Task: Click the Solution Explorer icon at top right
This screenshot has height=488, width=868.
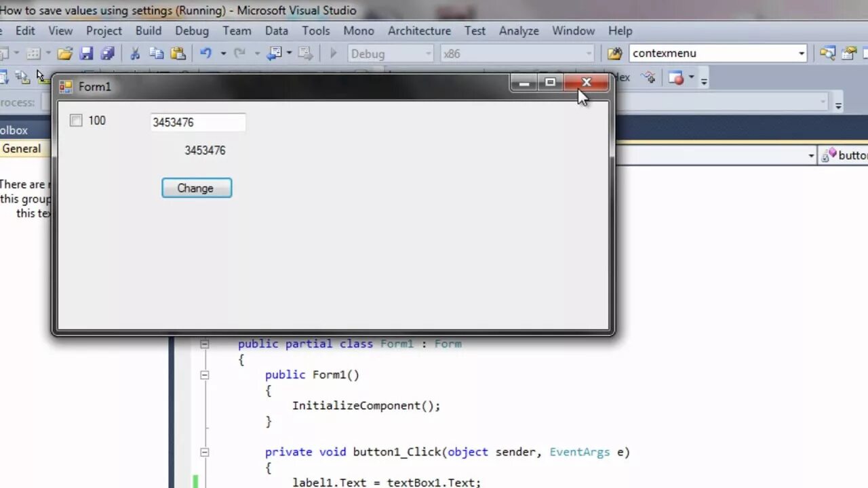Action: 827,54
